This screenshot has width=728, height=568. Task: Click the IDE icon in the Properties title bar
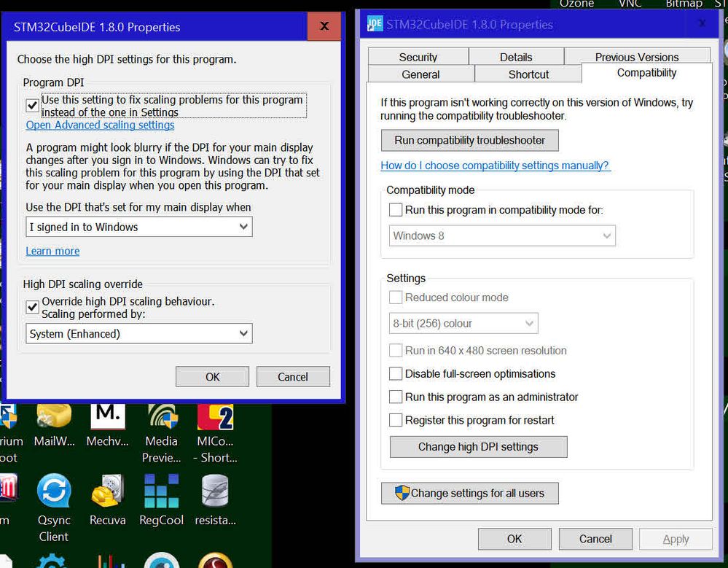[375, 23]
